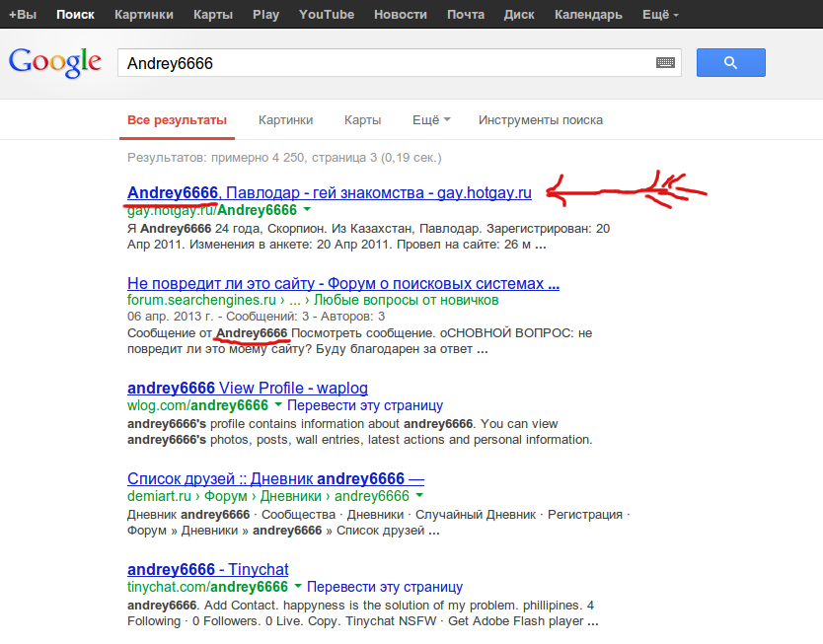
Task: Expand the arrow next to wlog.com/andrey6666
Action: [x=278, y=405]
